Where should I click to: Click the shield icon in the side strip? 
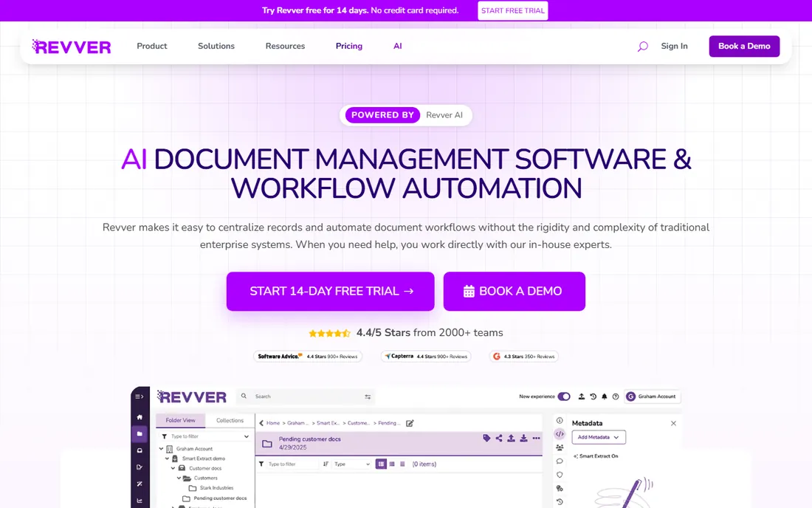[x=560, y=474]
